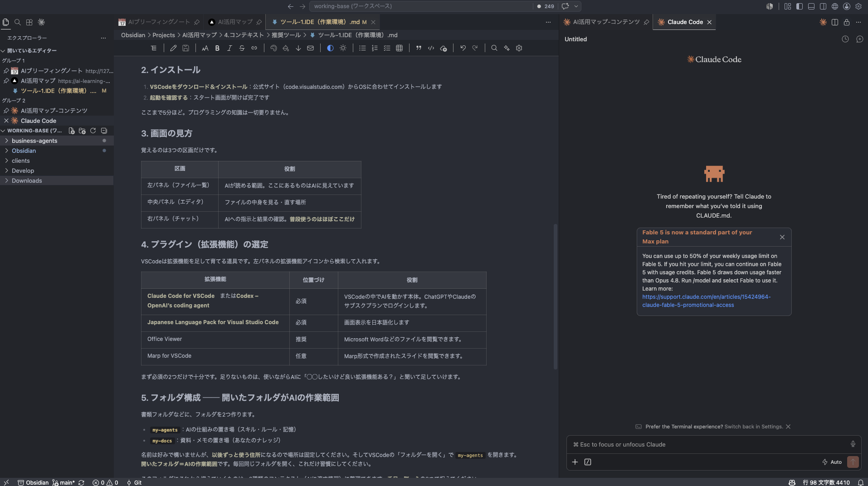868x486 pixels.
Task: Switch to the AIブリーフィングノート tab
Action: pos(158,22)
